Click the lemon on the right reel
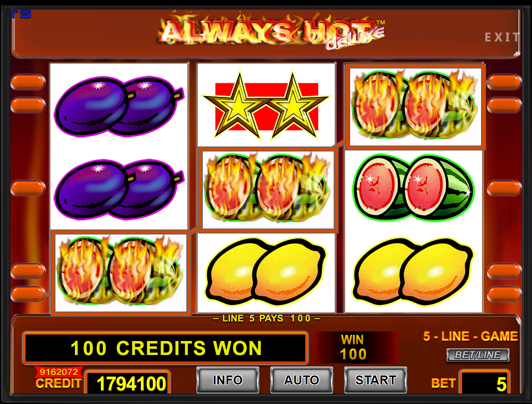 (x=413, y=271)
